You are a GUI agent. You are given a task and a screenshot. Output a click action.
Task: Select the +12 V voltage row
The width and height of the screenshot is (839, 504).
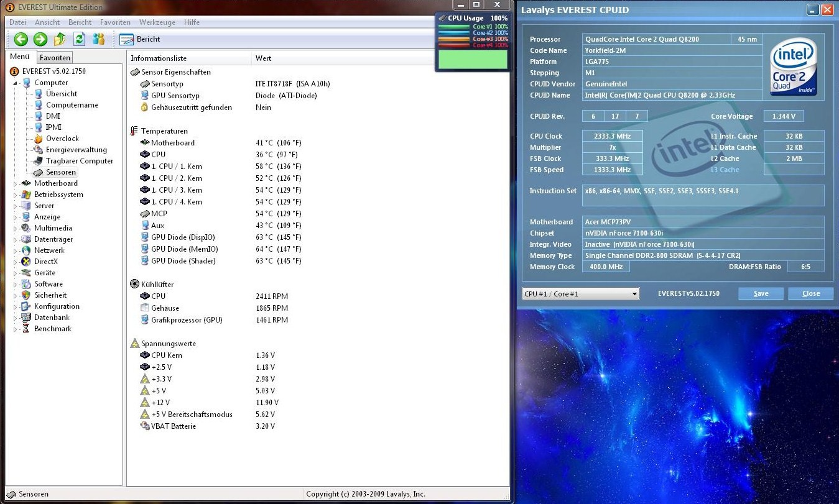tap(210, 403)
